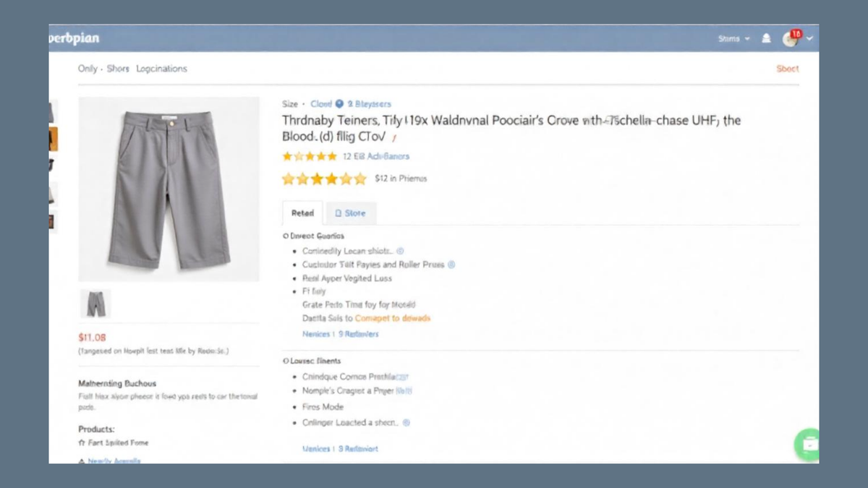868x488 pixels.
Task: Click the 12 EB Advibanors reviews link
Action: pos(376,156)
